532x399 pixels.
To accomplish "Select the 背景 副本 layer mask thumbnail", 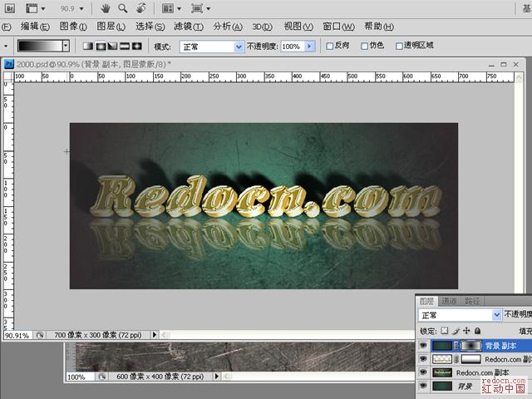I will pyautogui.click(x=471, y=345).
